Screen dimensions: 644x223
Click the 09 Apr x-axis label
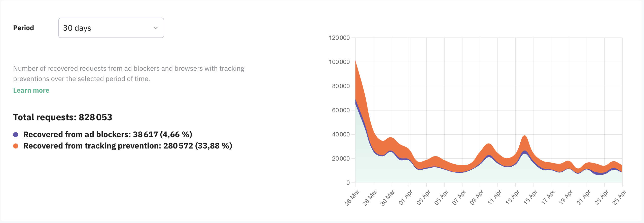tap(477, 198)
